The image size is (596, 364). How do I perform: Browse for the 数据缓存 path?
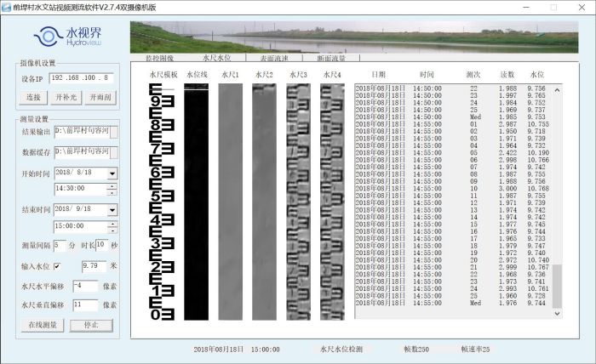click(x=114, y=152)
